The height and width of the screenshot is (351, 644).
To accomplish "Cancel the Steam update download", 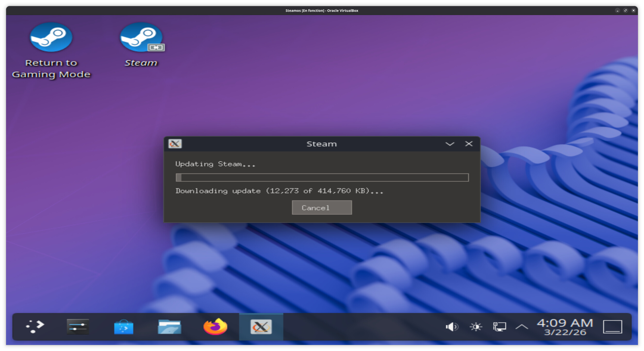I will point(322,207).
